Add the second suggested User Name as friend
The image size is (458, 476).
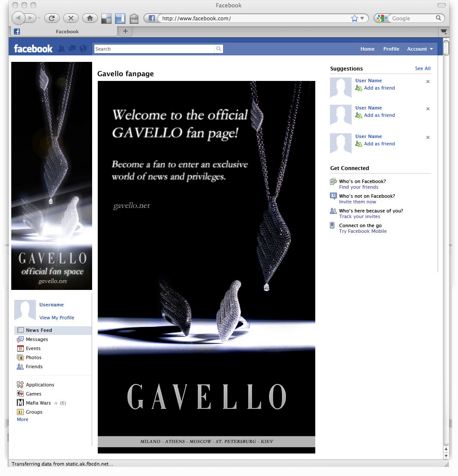click(x=375, y=116)
